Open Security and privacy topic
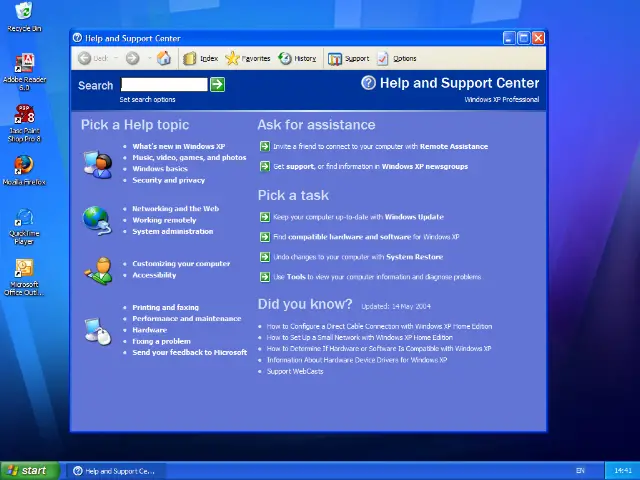The width and height of the screenshot is (640, 480). 168,180
